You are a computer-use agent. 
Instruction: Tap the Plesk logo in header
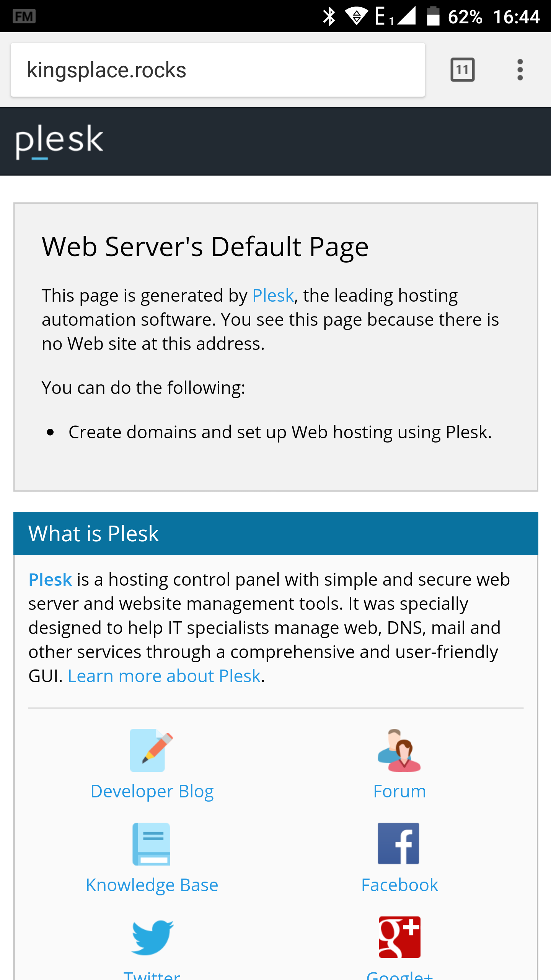(x=59, y=141)
